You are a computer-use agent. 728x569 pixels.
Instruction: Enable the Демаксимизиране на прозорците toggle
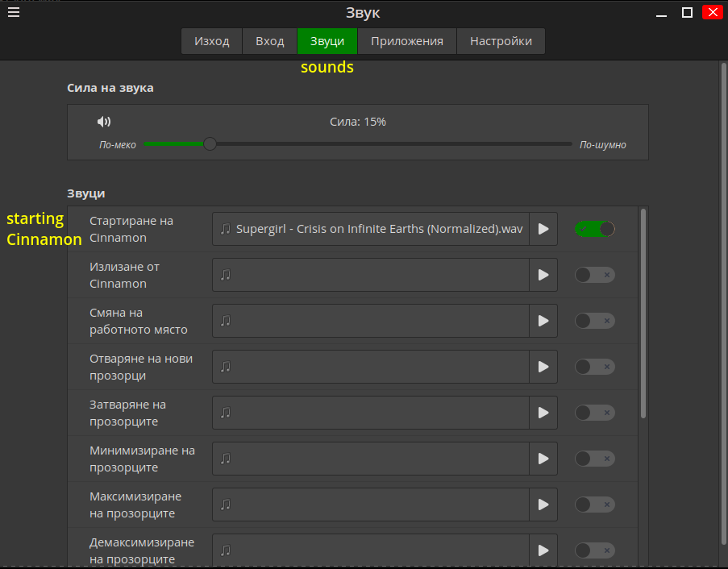(x=595, y=550)
